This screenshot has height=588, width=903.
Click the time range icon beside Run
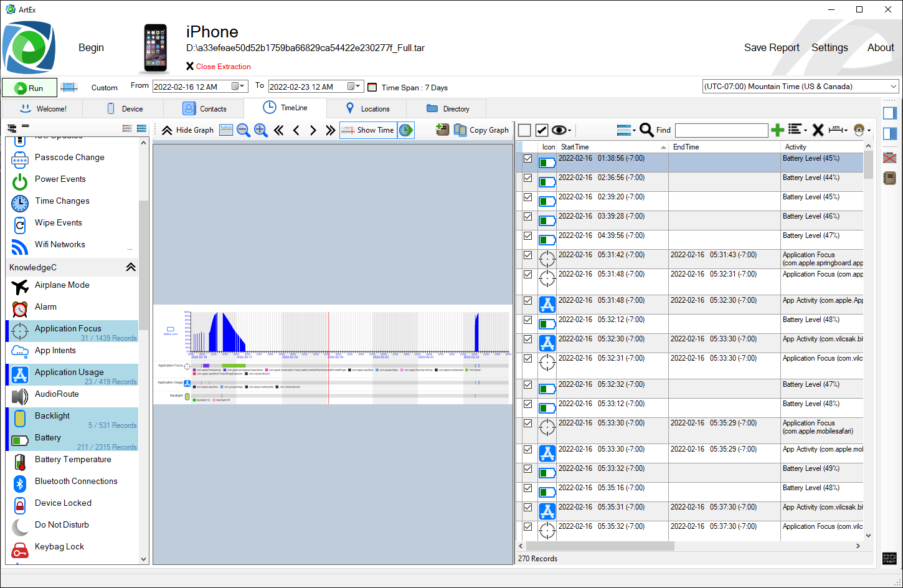click(x=69, y=87)
